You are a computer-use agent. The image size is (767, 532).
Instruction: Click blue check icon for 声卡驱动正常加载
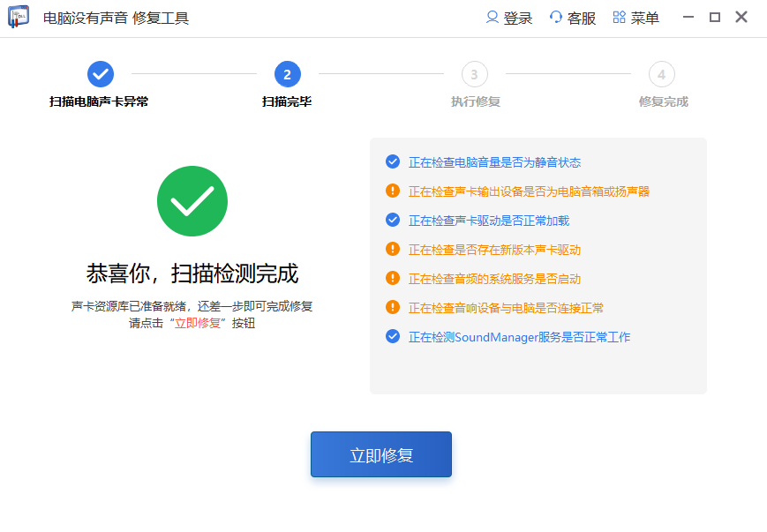[393, 220]
